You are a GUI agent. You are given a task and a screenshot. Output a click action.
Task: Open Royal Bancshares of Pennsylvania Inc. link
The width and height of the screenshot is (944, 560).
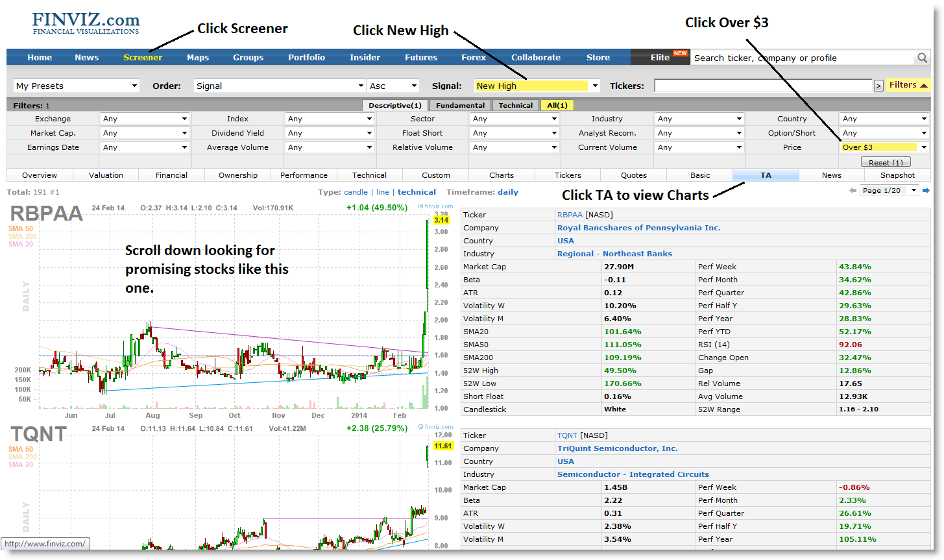(x=639, y=228)
